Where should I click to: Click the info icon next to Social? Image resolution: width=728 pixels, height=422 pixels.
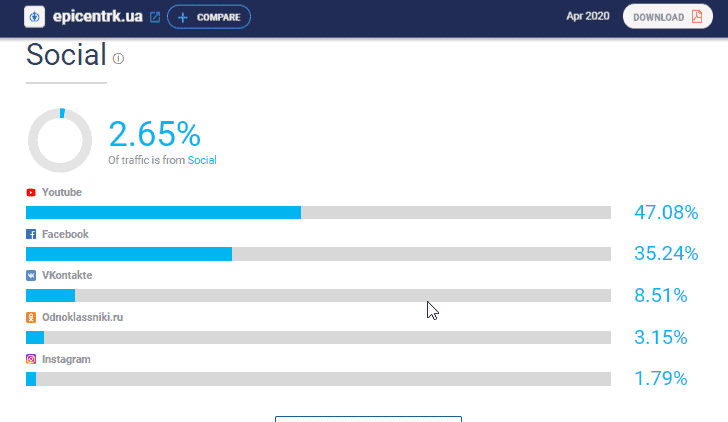point(118,59)
